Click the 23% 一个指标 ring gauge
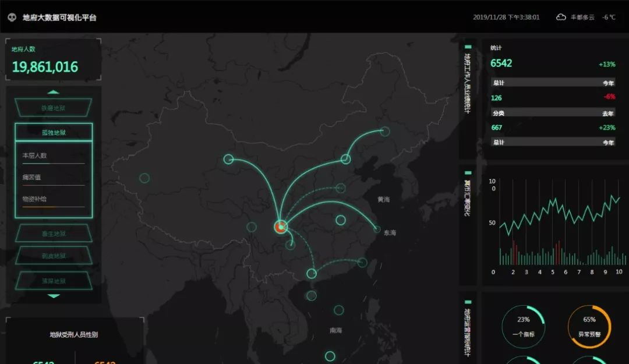The height and width of the screenshot is (364, 629). coord(523,326)
